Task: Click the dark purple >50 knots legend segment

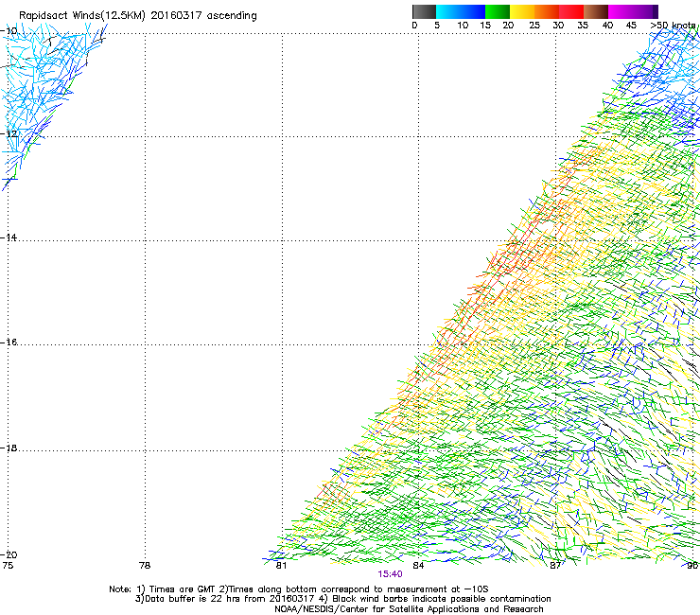Action: [x=656, y=11]
